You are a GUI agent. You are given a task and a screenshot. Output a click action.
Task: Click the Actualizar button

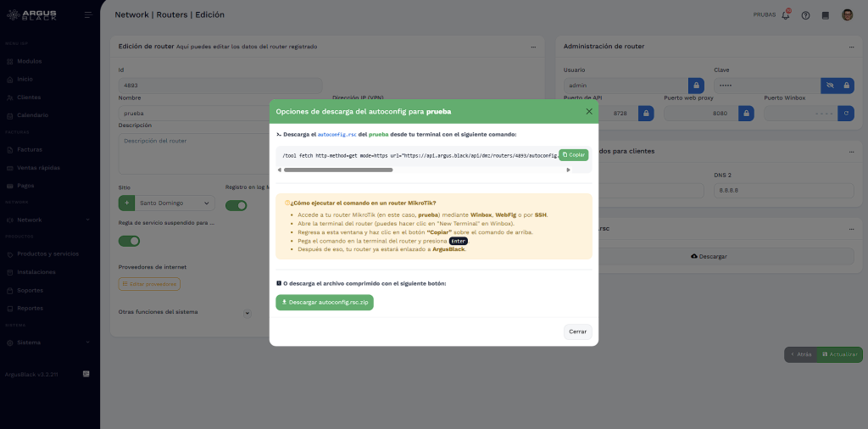point(840,354)
